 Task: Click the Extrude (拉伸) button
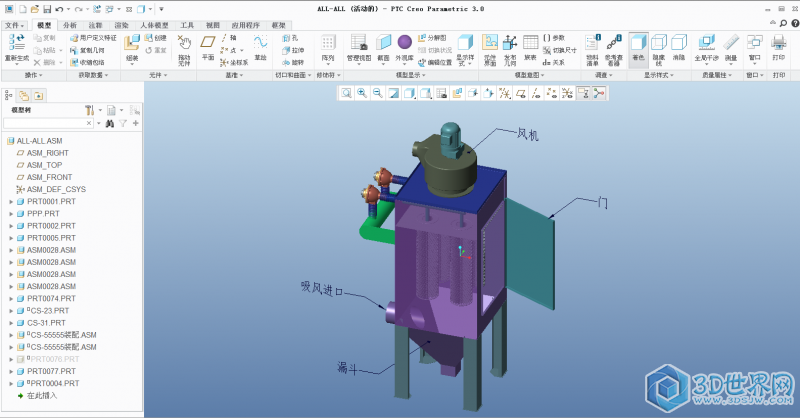coord(293,50)
